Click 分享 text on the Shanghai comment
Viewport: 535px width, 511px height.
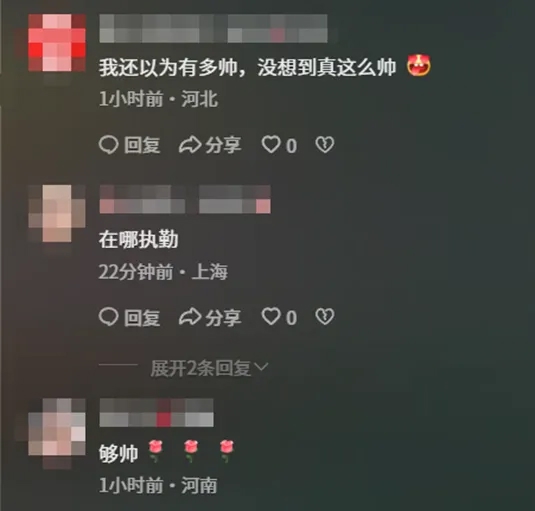pyautogui.click(x=223, y=317)
